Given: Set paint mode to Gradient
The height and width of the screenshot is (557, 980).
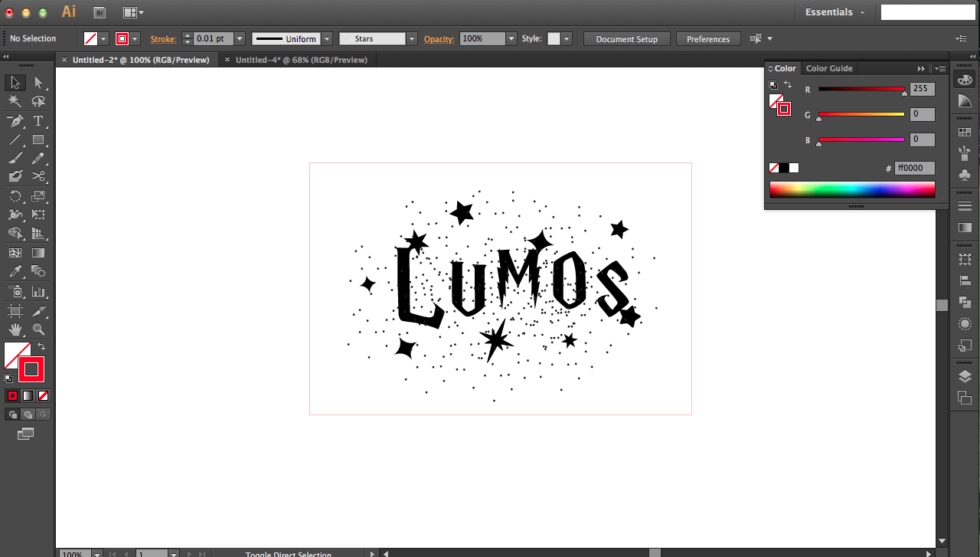Looking at the screenshot, I should (x=28, y=395).
